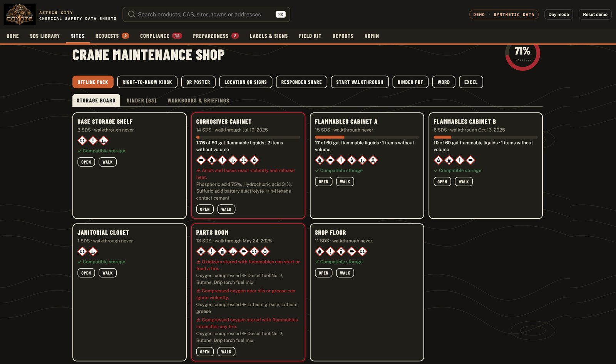Click the Start Walkthrough button

[360, 82]
